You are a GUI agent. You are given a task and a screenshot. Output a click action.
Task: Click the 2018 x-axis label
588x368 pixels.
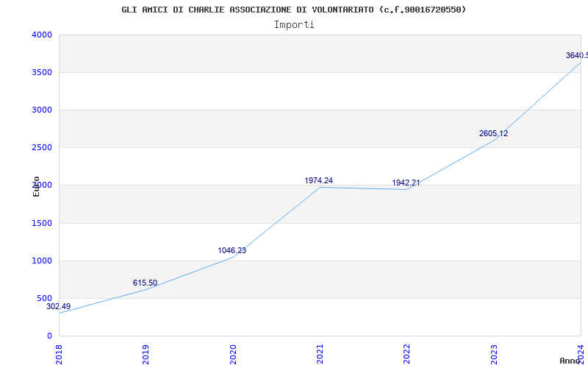[59, 354]
